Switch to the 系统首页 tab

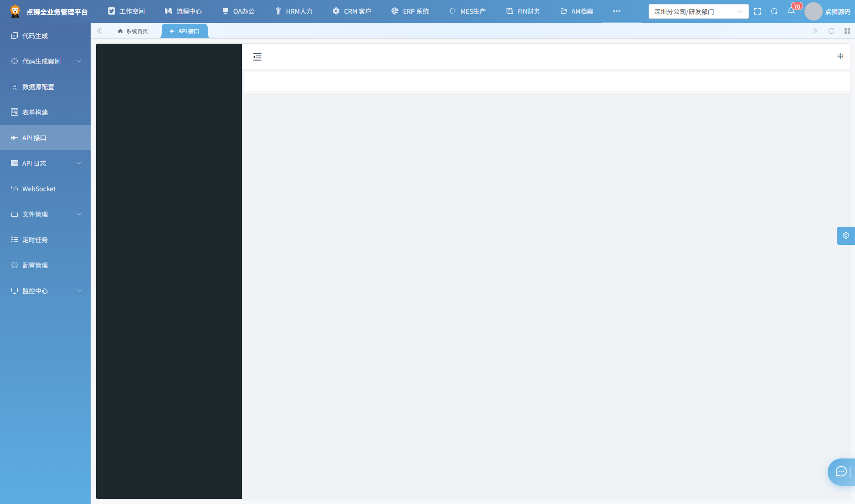point(133,31)
